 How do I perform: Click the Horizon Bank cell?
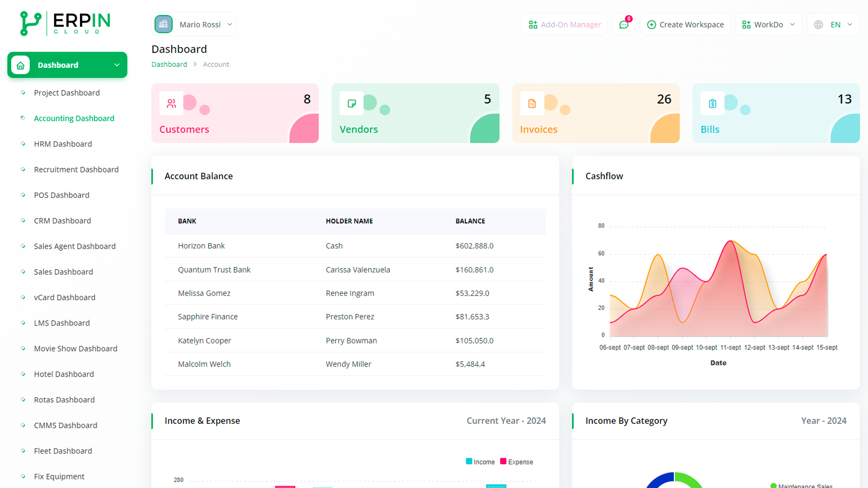coord(201,246)
